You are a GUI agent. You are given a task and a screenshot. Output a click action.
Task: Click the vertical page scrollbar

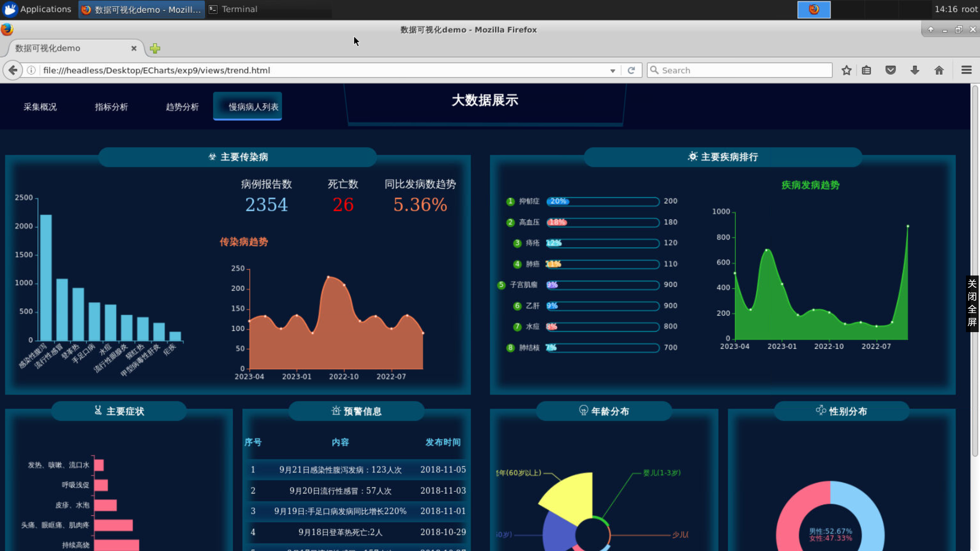click(975, 271)
